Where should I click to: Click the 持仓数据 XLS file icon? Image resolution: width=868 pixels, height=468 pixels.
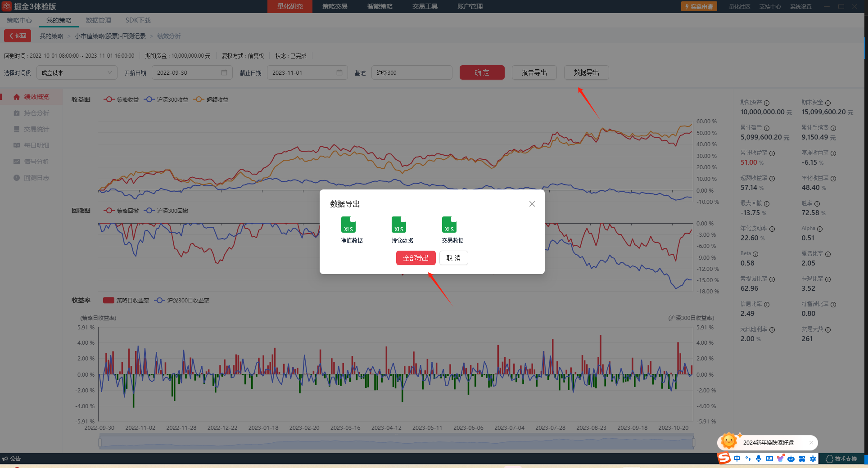(398, 225)
